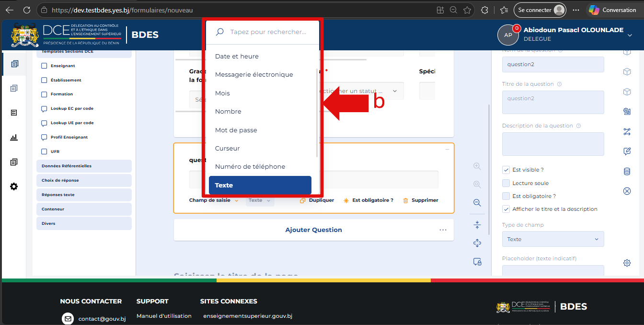Click the shapes and brush icon in right toolbar
This screenshot has height=325, width=644.
(x=627, y=111)
